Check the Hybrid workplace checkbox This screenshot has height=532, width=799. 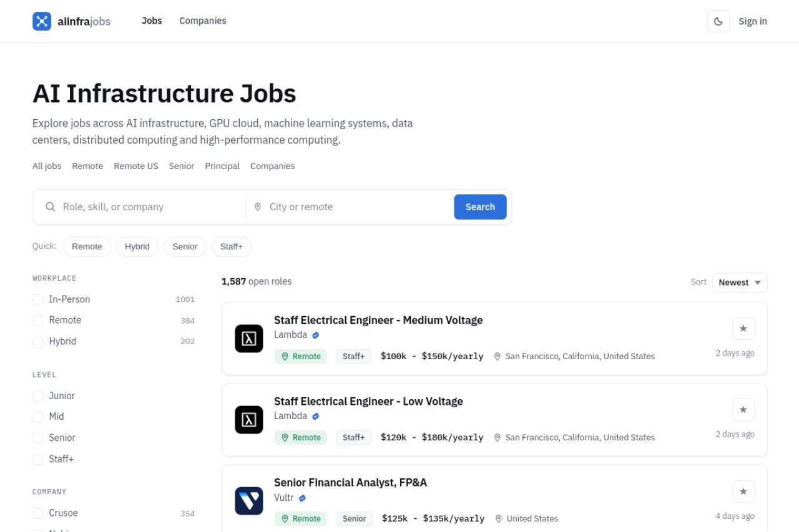pos(38,341)
